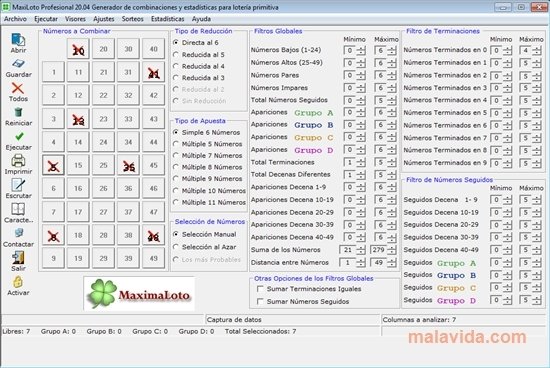Viewport: 550px width, 368px height.
Task: Click the Contactar icon
Action: (19, 233)
